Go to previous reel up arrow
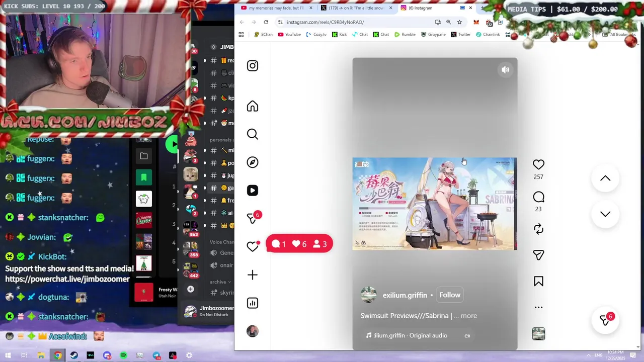The width and height of the screenshot is (644, 362). tap(605, 178)
